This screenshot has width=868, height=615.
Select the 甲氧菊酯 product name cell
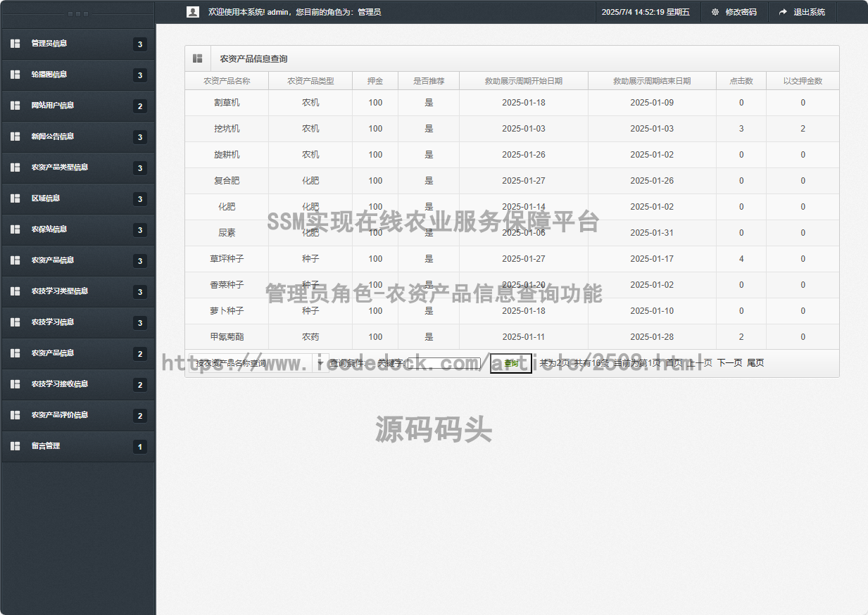227,337
